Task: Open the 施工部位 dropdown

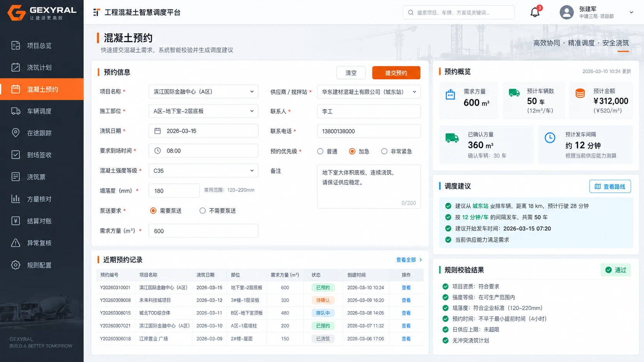Action: click(203, 111)
